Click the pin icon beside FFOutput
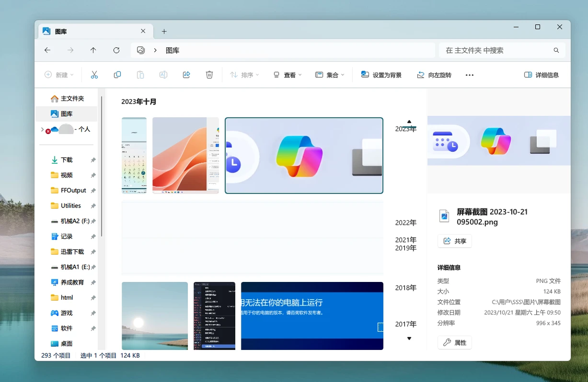 coord(93,190)
